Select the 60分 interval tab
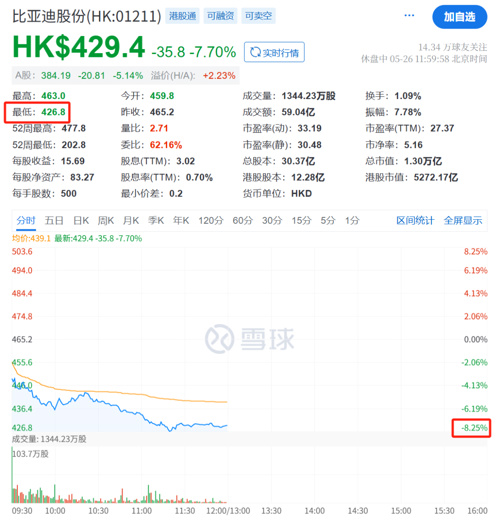This screenshot has width=500, height=524. (x=243, y=221)
